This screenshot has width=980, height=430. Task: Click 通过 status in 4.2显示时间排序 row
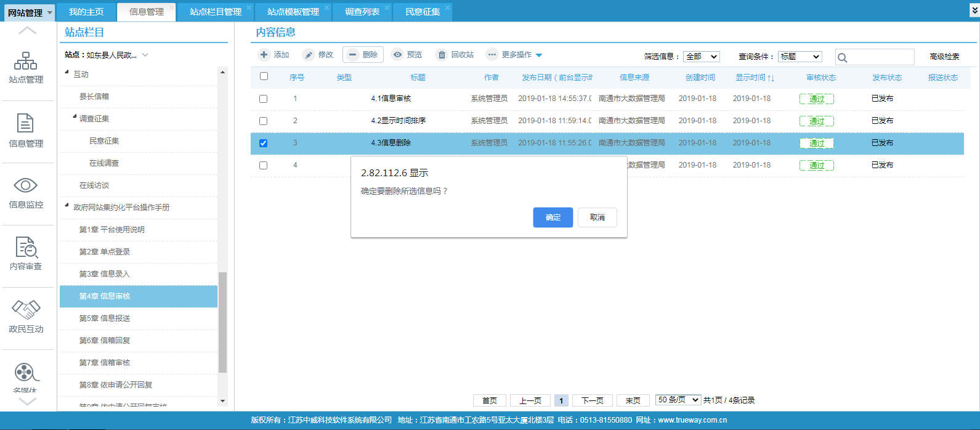click(x=817, y=121)
